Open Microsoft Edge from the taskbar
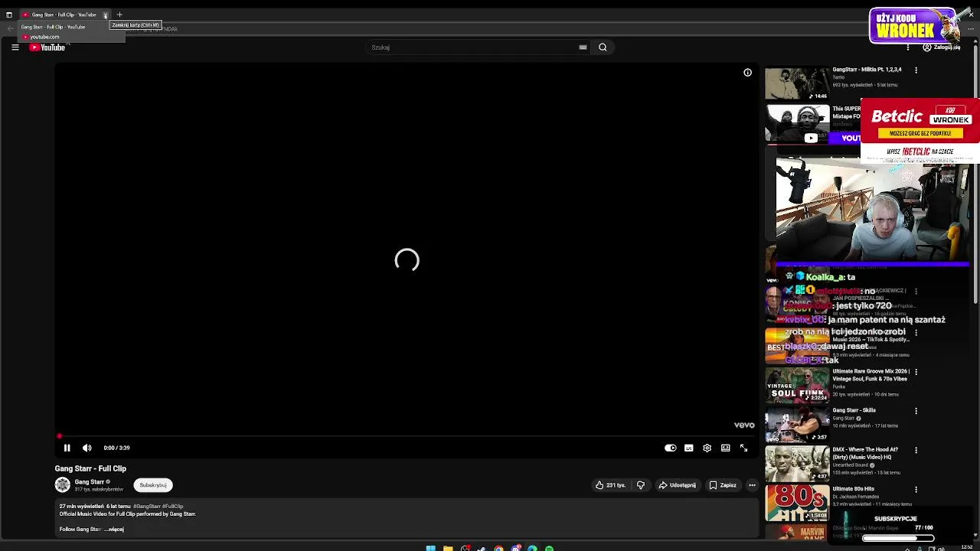The image size is (980, 551). pyautogui.click(x=532, y=548)
